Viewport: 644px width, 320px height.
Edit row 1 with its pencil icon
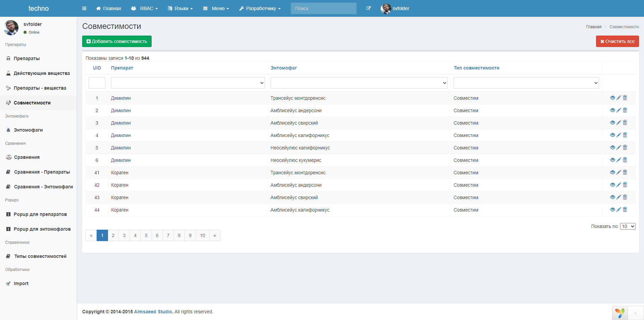tap(619, 98)
